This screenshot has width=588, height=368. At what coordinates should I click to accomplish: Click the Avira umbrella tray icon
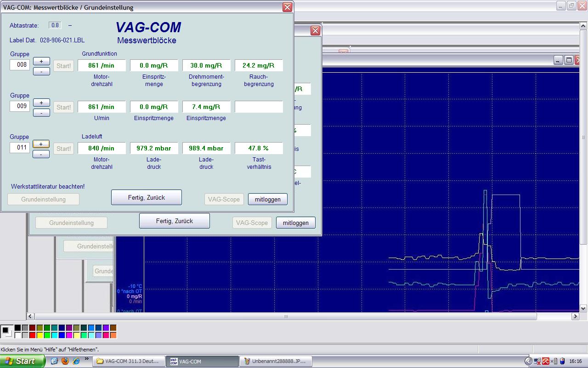click(546, 361)
